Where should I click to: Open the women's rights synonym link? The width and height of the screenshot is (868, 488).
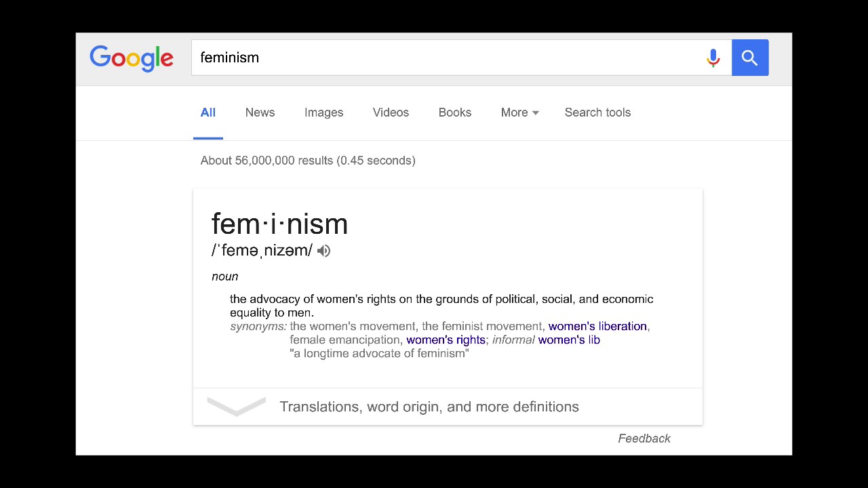pos(446,340)
